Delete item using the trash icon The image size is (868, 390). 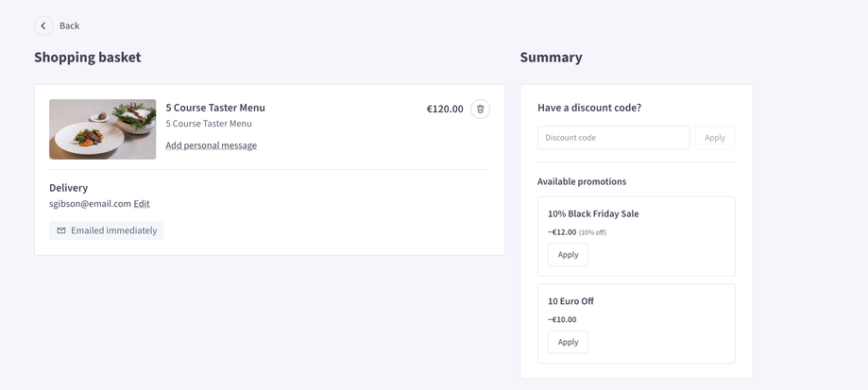(x=480, y=109)
